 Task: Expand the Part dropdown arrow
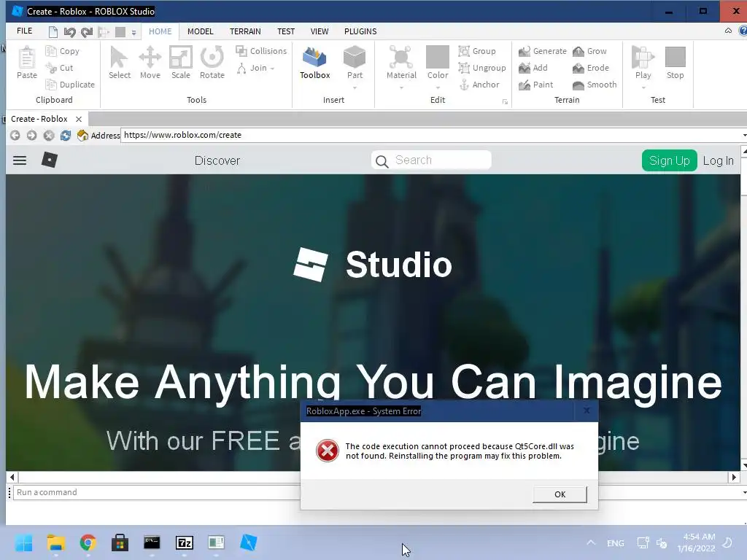(355, 88)
